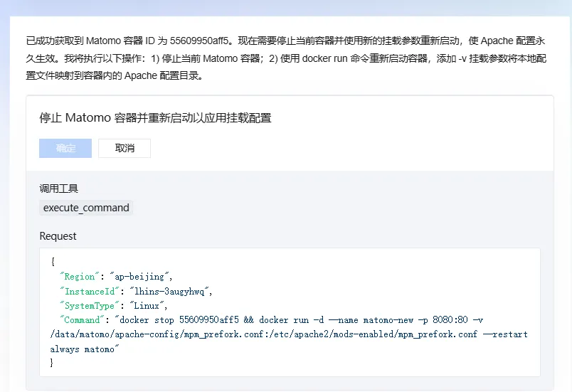The image size is (572, 392).
Task: Click the 取消 cancel button
Action: pos(125,148)
